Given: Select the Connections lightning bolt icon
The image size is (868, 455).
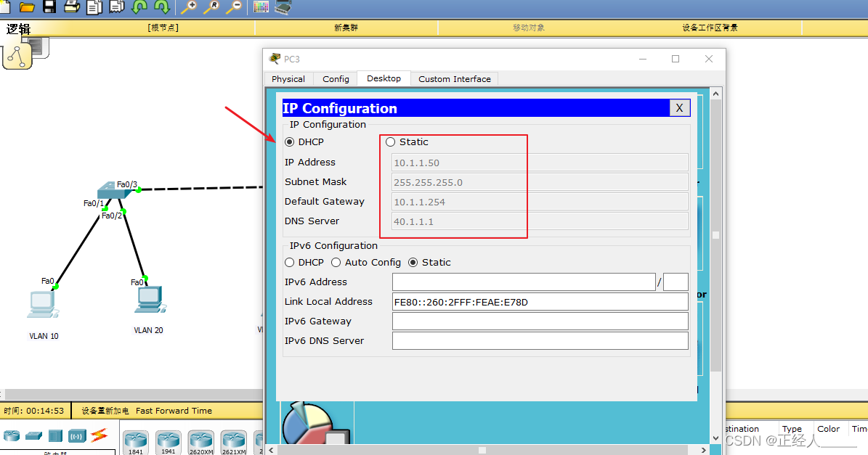Looking at the screenshot, I should (x=99, y=435).
